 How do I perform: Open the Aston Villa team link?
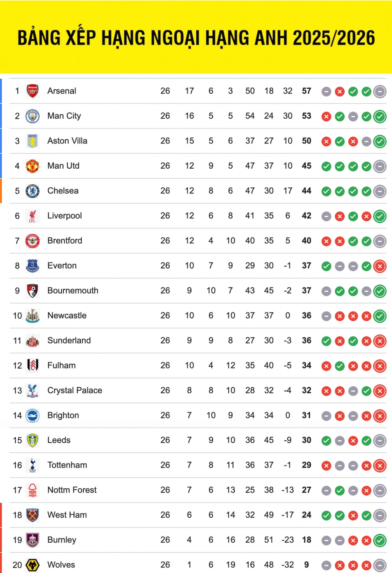pyautogui.click(x=67, y=141)
